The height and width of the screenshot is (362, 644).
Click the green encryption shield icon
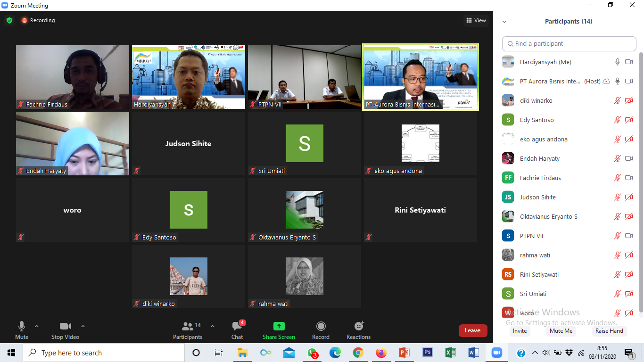pos(9,20)
